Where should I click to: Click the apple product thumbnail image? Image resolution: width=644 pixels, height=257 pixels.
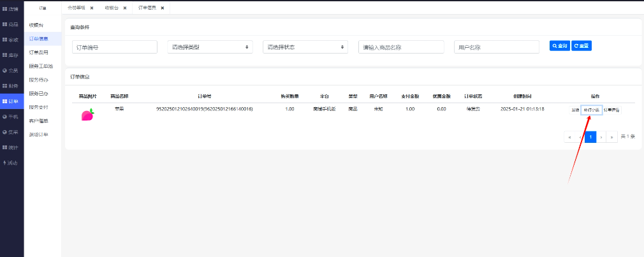87,115
